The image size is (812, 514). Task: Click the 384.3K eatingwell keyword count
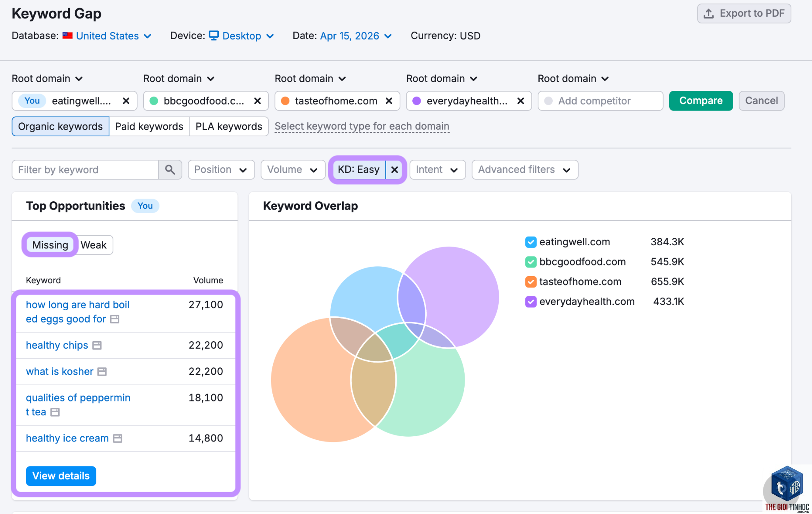coord(668,242)
